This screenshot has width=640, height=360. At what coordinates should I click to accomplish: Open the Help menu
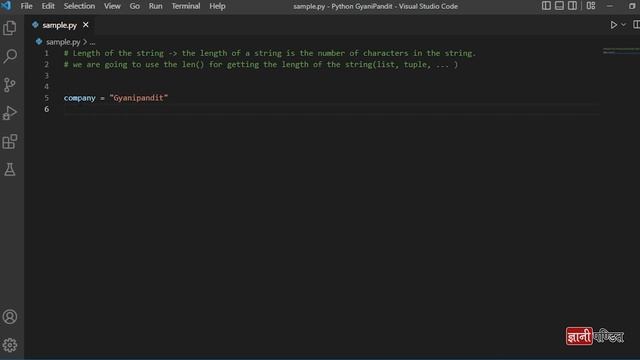pos(217,6)
